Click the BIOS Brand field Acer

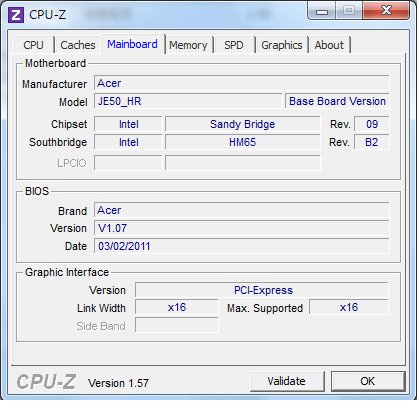242,210
